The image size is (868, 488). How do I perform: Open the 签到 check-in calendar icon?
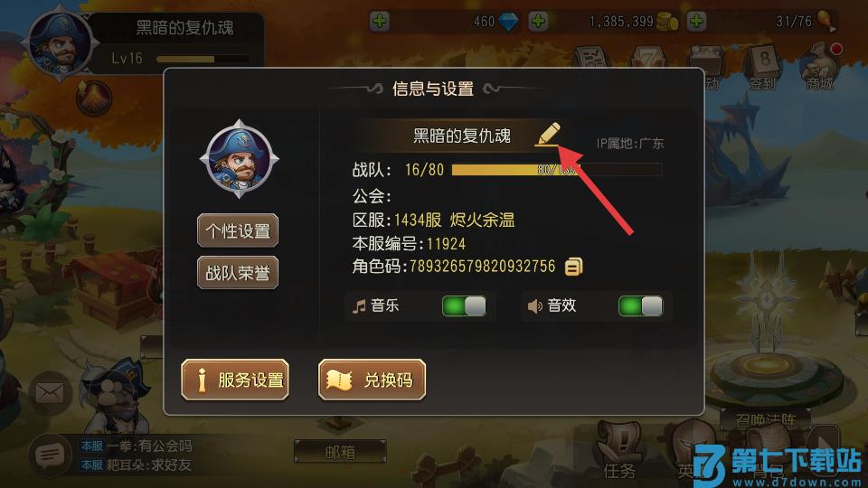pos(763,68)
